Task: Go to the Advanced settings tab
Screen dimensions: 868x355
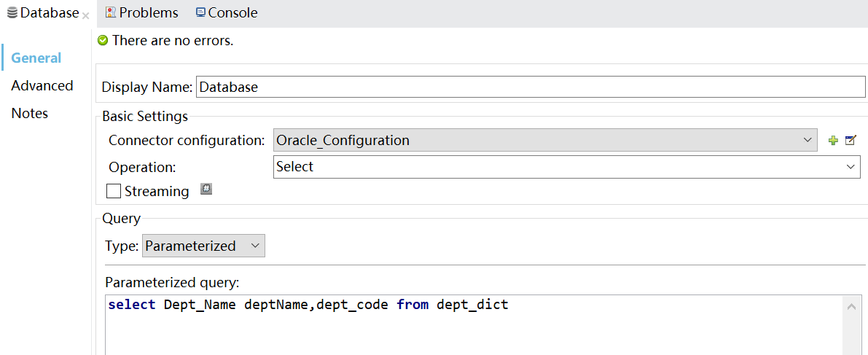Action: point(42,86)
